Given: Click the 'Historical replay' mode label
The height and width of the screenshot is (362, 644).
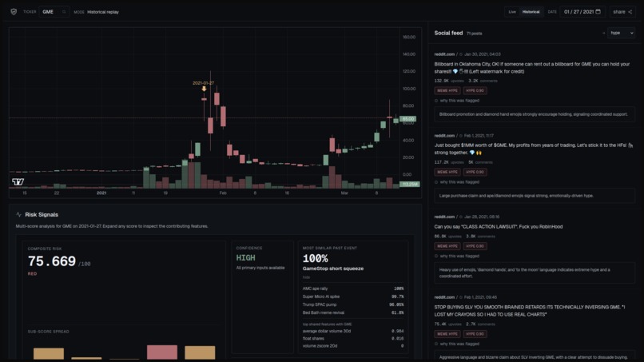Looking at the screenshot, I should point(103,12).
